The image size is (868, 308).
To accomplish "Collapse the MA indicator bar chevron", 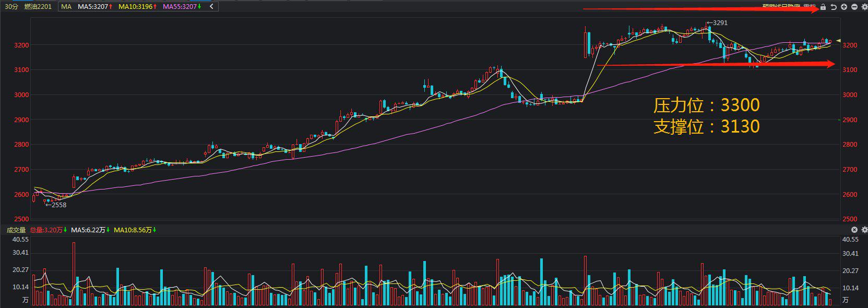I will point(211,7).
